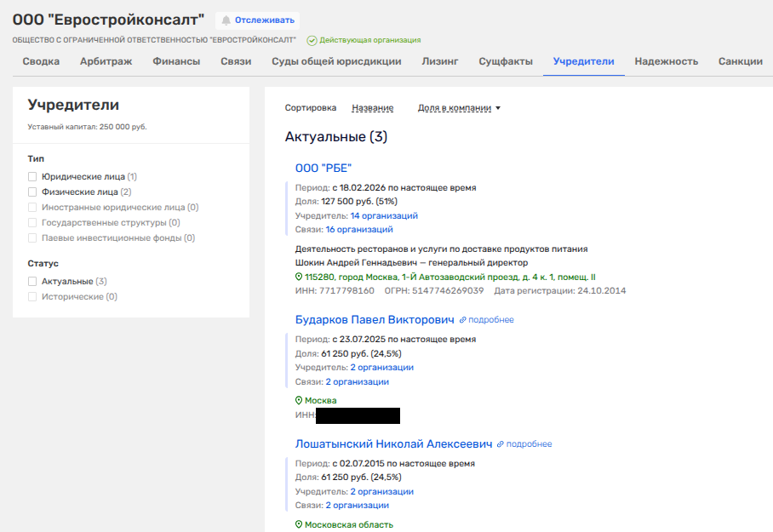
Task: Go to the Надежность tab
Action: (x=666, y=61)
